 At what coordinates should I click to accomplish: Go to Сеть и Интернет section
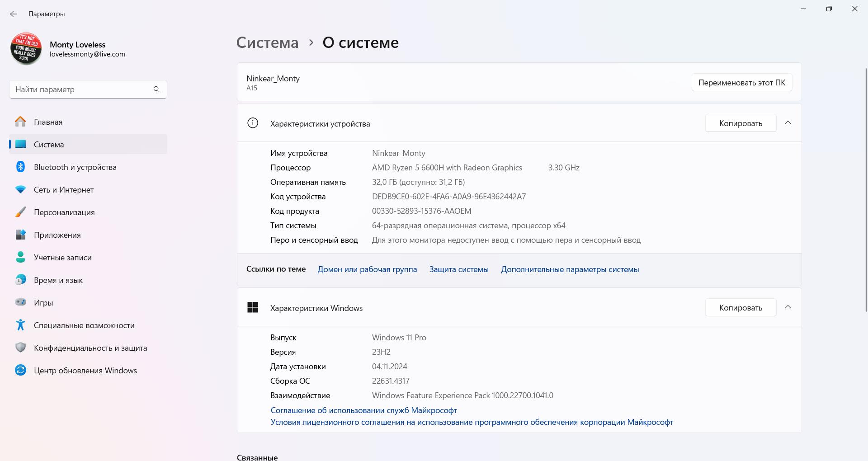click(x=88, y=190)
